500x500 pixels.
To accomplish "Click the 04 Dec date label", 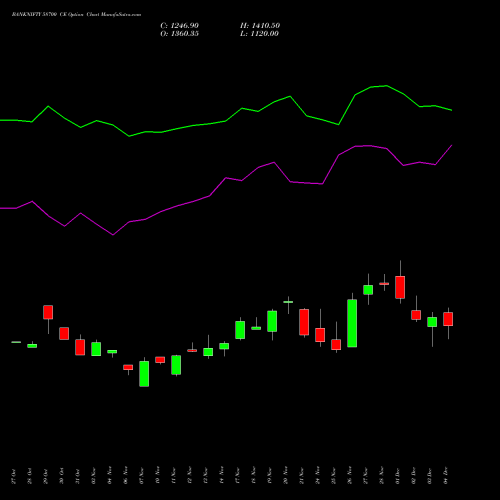I will [x=446, y=476].
